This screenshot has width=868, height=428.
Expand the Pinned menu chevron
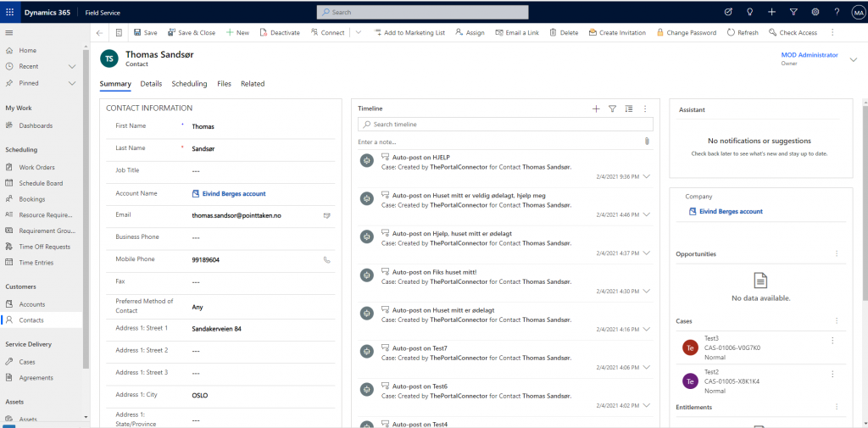pos(72,83)
